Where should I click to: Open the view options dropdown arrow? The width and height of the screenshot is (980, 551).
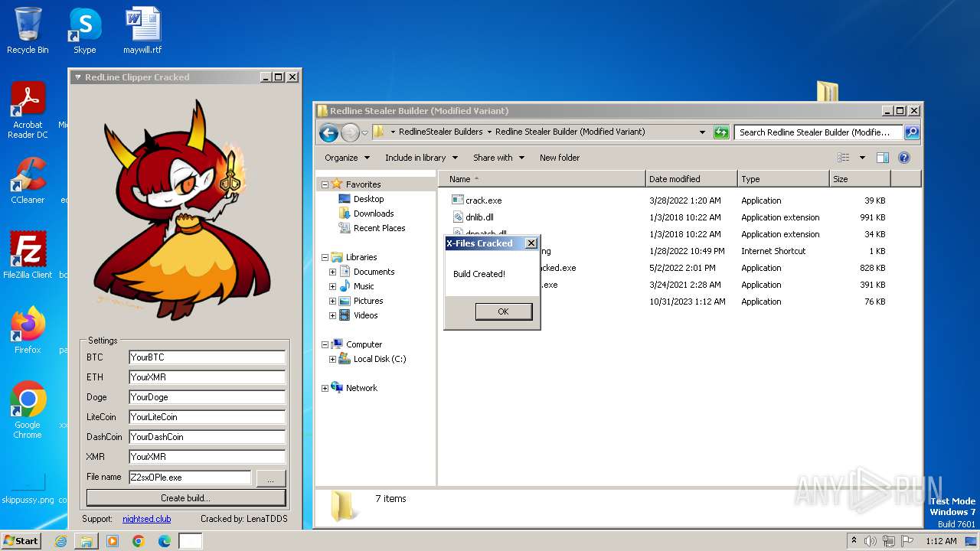(x=862, y=158)
